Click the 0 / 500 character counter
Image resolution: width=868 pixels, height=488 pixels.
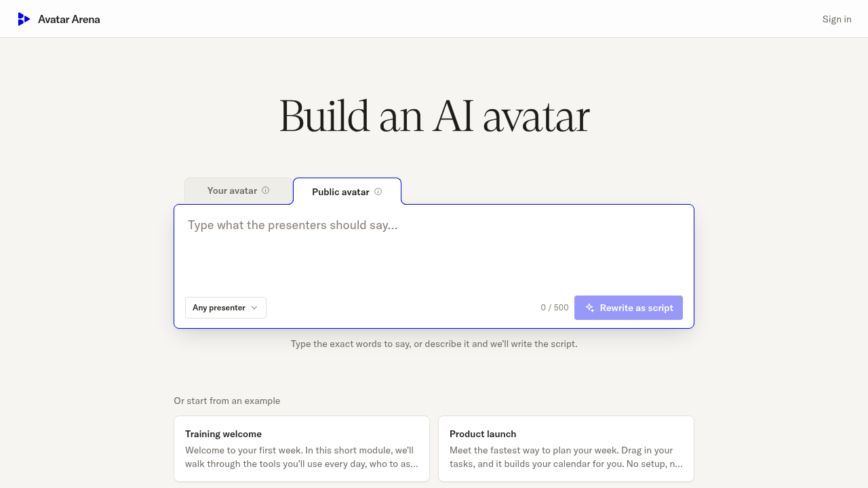click(555, 308)
